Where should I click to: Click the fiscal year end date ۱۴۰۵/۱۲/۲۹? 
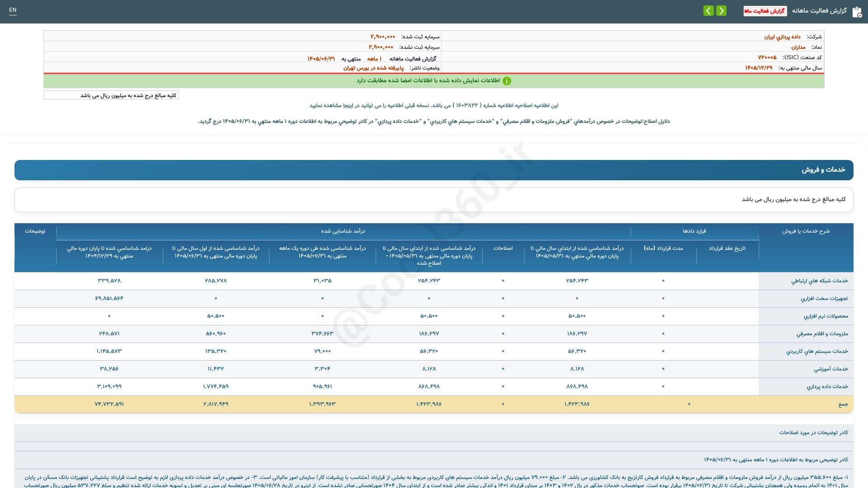tap(759, 68)
